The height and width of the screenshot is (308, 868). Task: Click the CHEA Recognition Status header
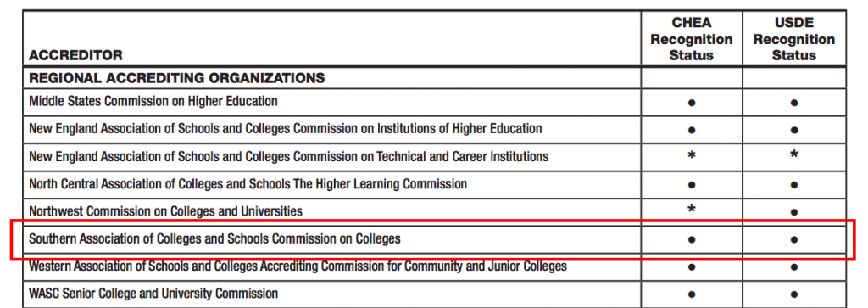[x=692, y=39]
